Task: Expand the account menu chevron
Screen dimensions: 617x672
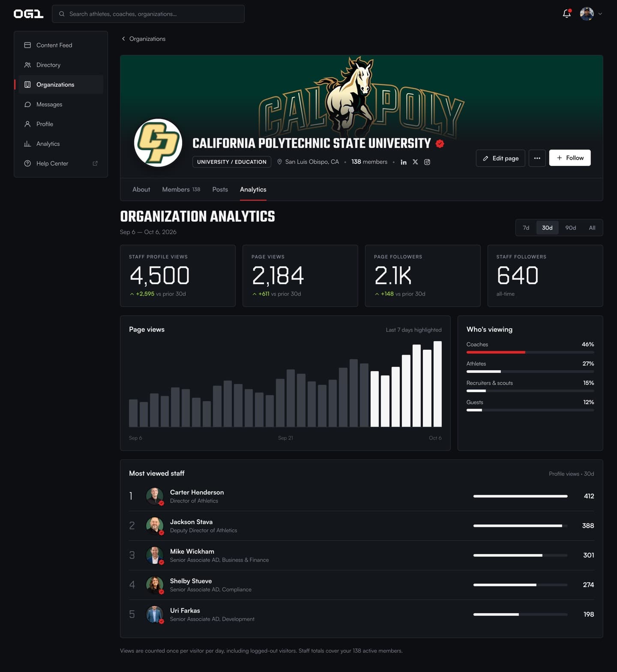Action: (x=600, y=14)
